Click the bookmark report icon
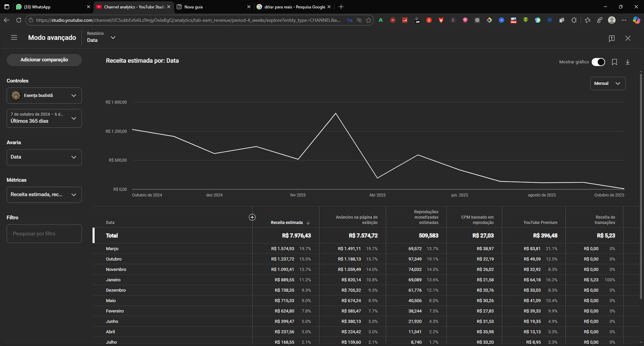This screenshot has height=346, width=644. (614, 62)
